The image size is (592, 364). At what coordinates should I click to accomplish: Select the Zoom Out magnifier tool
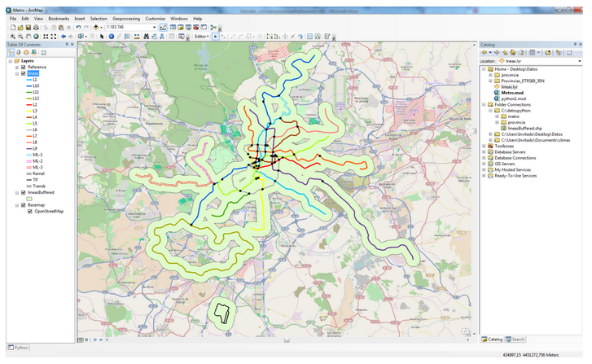point(20,37)
